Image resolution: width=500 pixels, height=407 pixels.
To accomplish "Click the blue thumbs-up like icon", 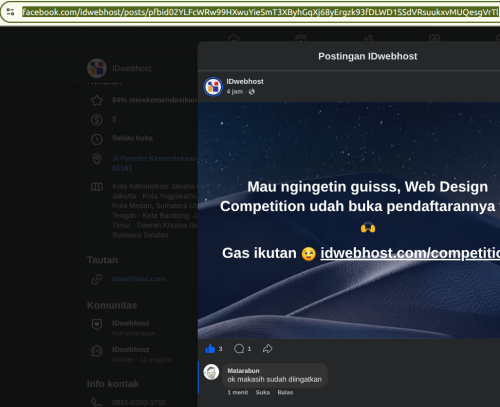I will (210, 349).
